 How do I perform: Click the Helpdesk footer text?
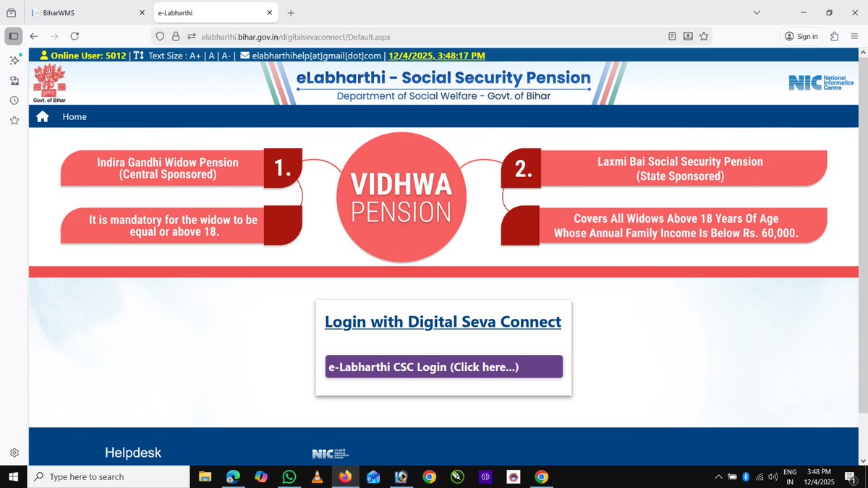coord(133,453)
